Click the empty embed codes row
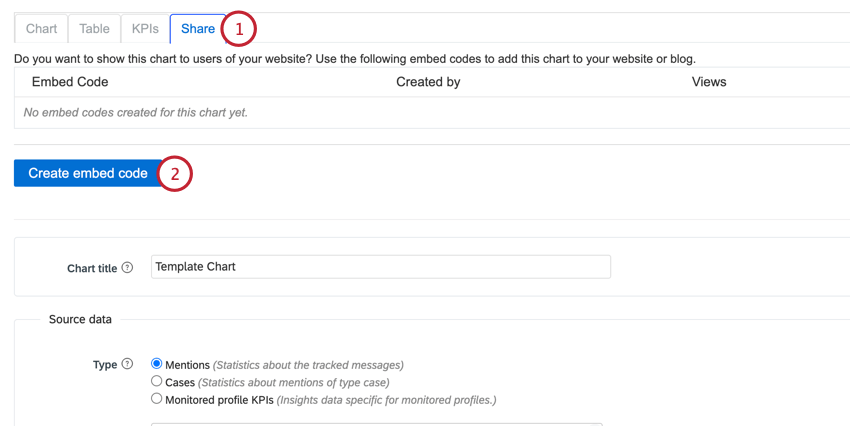The height and width of the screenshot is (426, 850). tap(432, 113)
